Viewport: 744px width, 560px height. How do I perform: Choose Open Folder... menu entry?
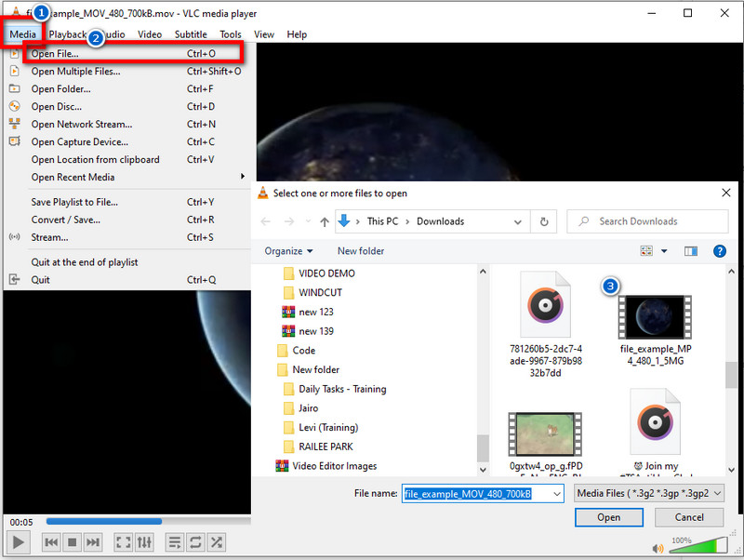127,88
